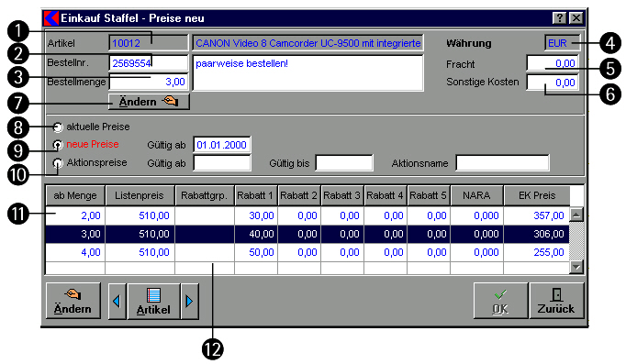Image resolution: width=626 pixels, height=364 pixels.
Task: Click the neue Preise Gültig ab date 01.01.2000
Action: point(222,145)
